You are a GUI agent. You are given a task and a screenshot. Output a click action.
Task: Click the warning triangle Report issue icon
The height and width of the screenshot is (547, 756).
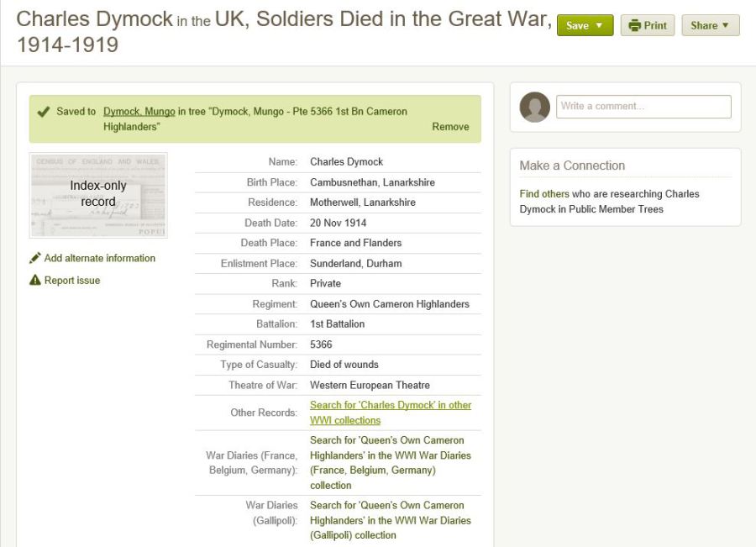35,281
